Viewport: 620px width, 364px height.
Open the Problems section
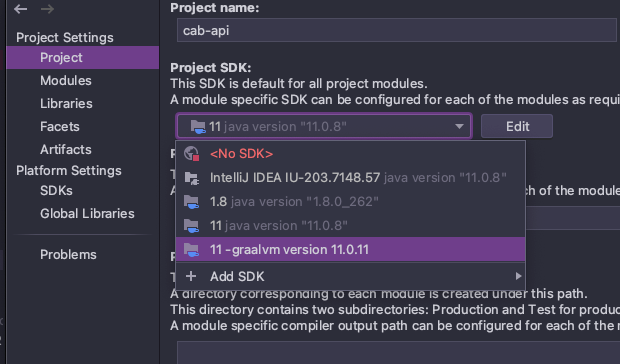pyautogui.click(x=68, y=255)
